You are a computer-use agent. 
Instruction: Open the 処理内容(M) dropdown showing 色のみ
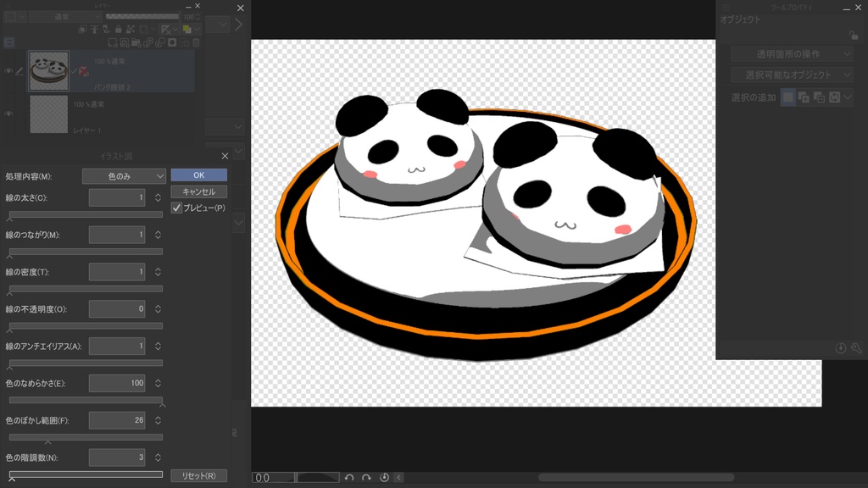(x=124, y=176)
